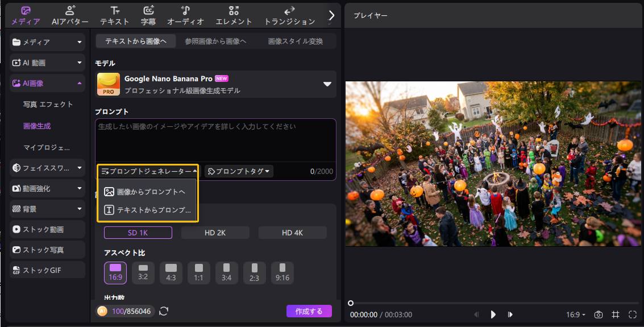Image resolution: width=644 pixels, height=327 pixels.
Task: Collapse the プロンプトジェネレーター dropdown
Action: point(149,171)
